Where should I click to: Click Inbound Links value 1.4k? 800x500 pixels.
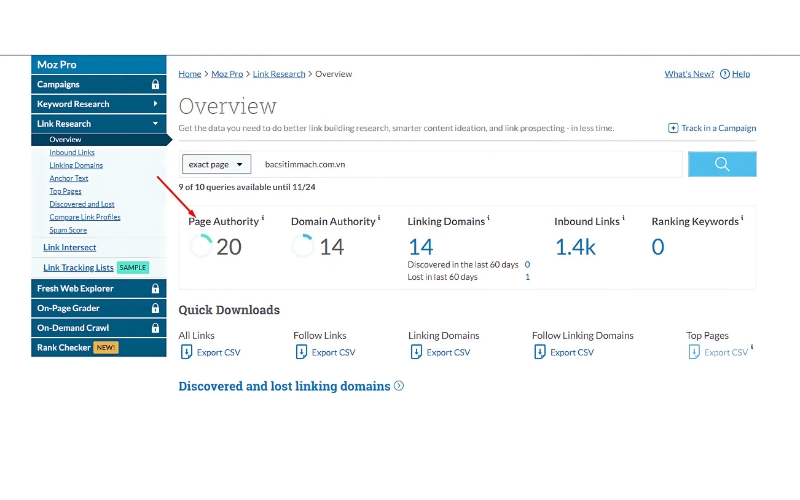pyautogui.click(x=575, y=247)
